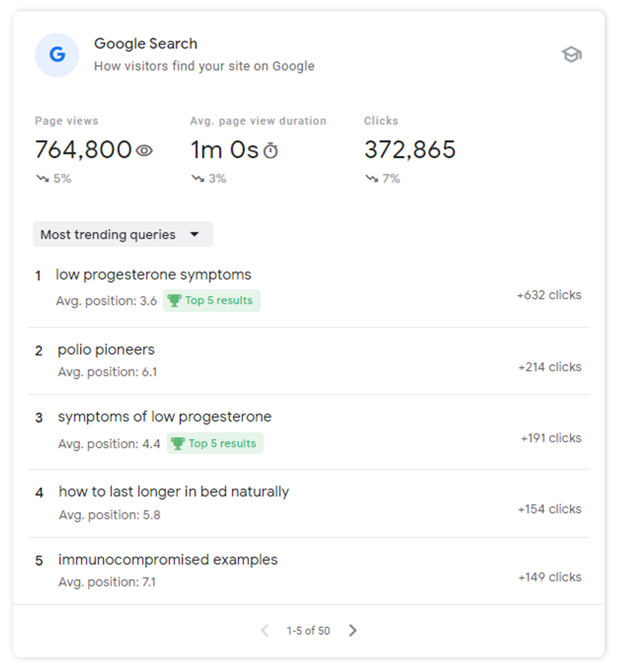This screenshot has height=672, width=625.
Task: Go to previous page of queries
Action: [x=265, y=631]
